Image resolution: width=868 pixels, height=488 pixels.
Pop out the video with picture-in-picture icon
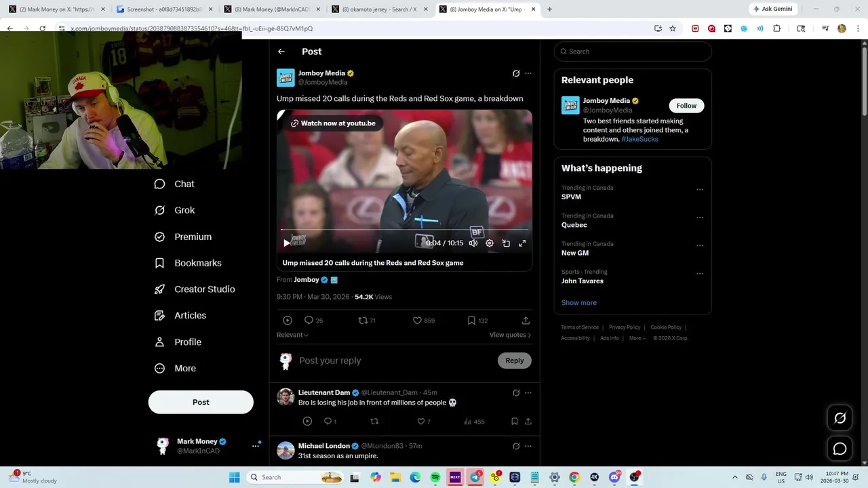(506, 243)
